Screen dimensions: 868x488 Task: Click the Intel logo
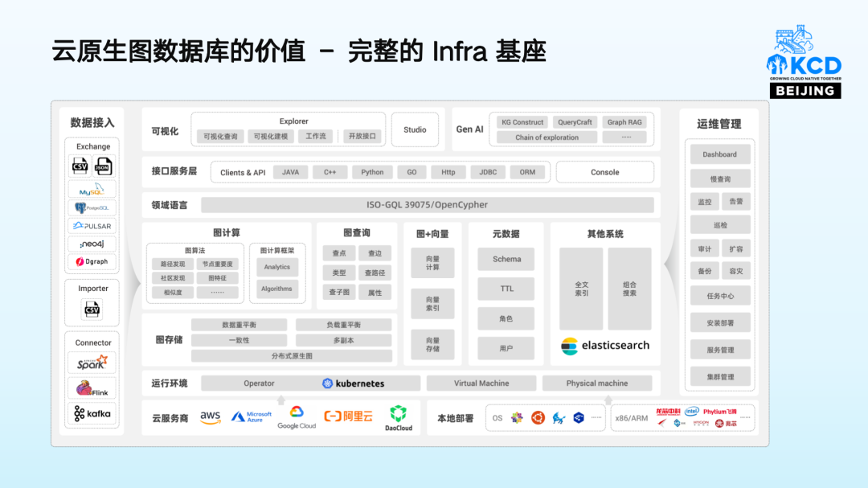(691, 412)
